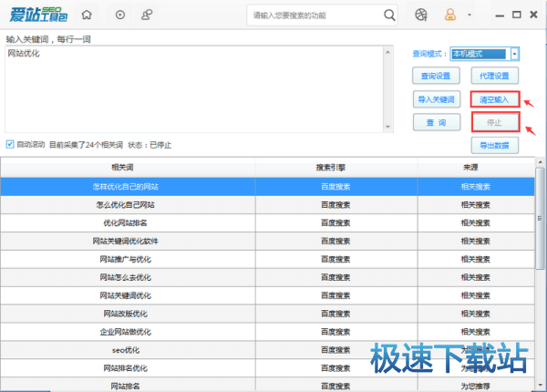The image size is (547, 392).
Task: Sort by the 相关词 column header
Action: pyautogui.click(x=123, y=168)
